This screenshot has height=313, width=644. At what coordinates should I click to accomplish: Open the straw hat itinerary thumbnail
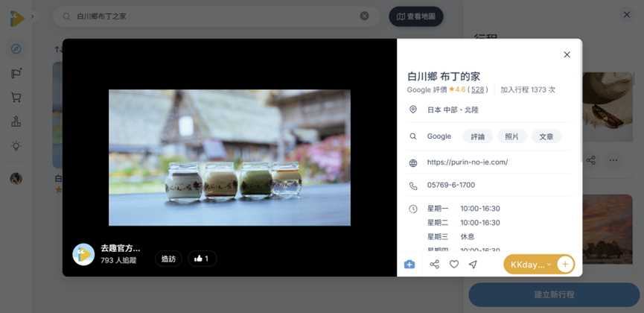pos(608,107)
